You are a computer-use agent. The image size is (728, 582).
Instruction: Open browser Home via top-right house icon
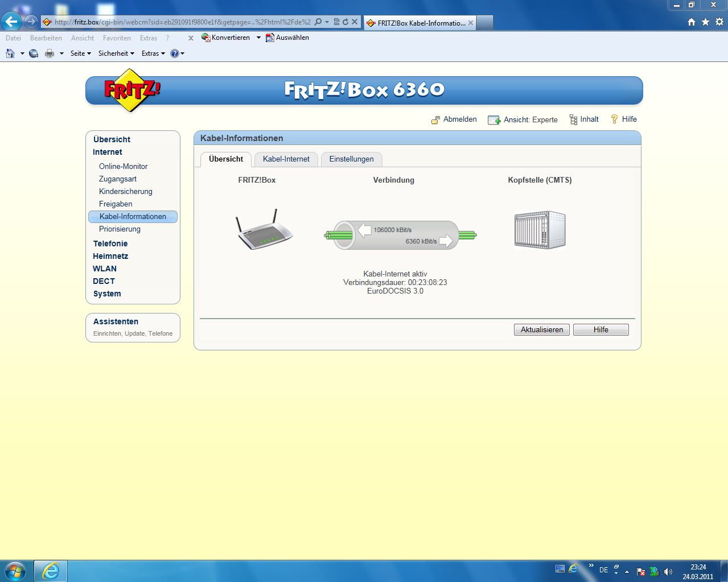691,22
